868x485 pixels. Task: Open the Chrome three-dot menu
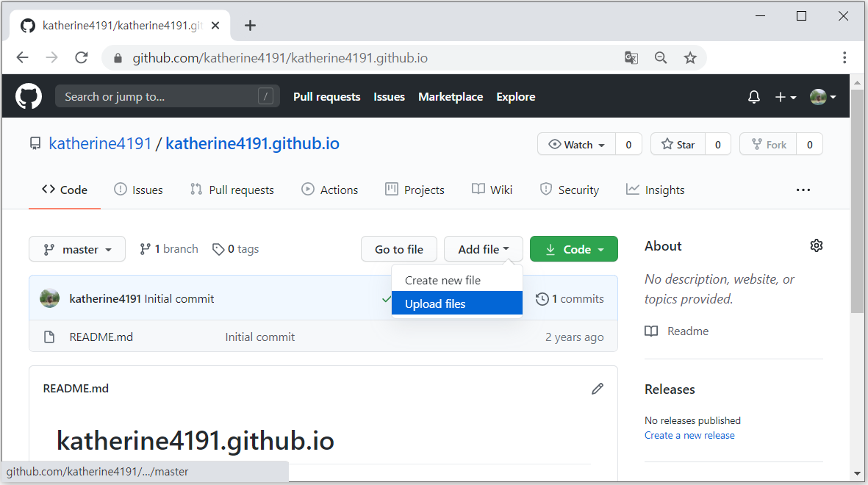point(844,57)
